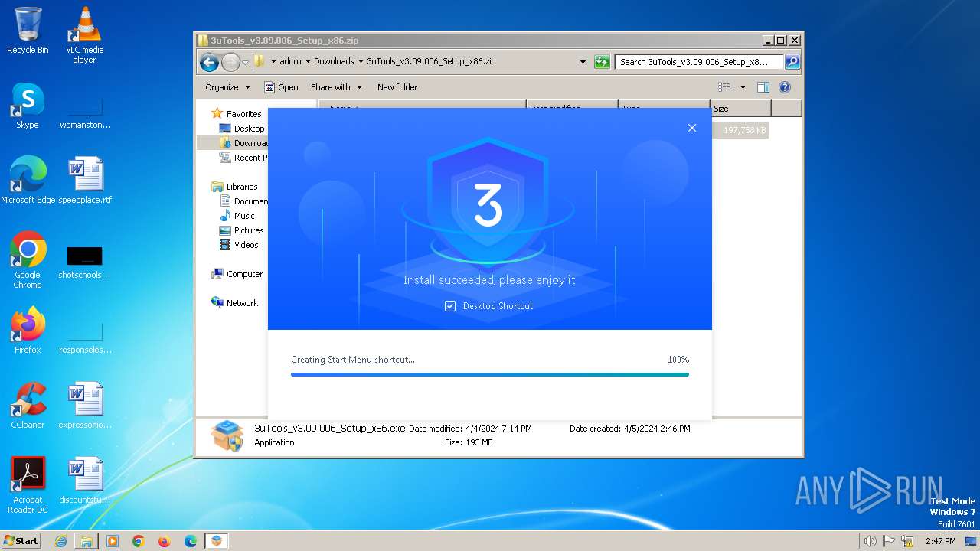Launch VLC media player shortcut
980x551 pixels.
tap(85, 34)
